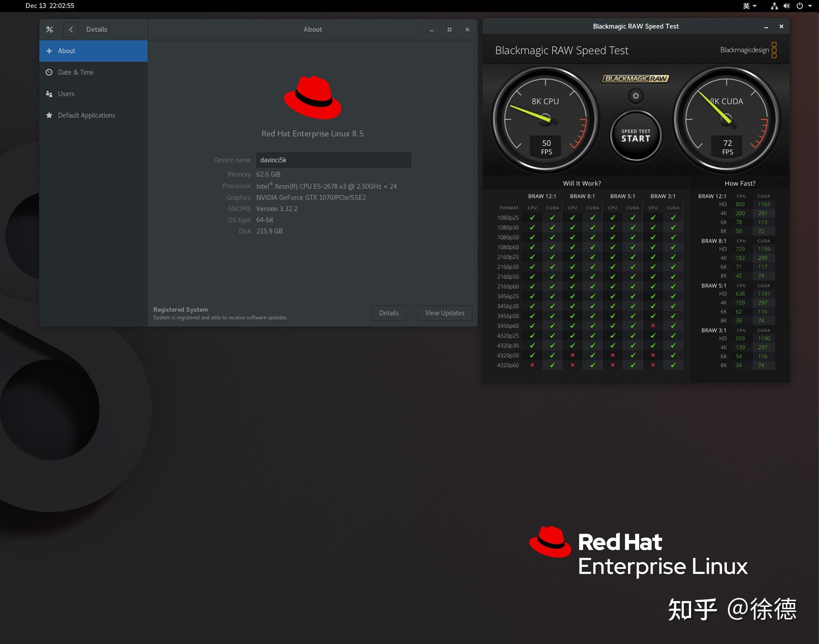Click the BRAW 8:1 HD CUDA value 1199
The image size is (819, 644).
tap(764, 249)
